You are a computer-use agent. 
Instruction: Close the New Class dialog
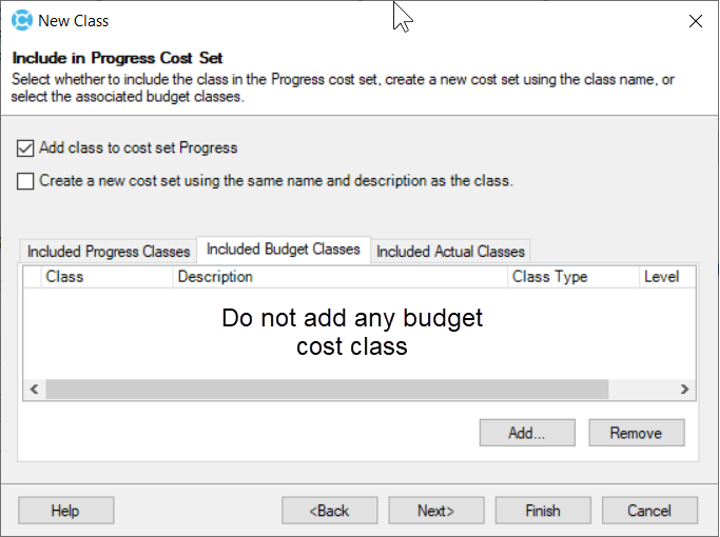pos(695,20)
